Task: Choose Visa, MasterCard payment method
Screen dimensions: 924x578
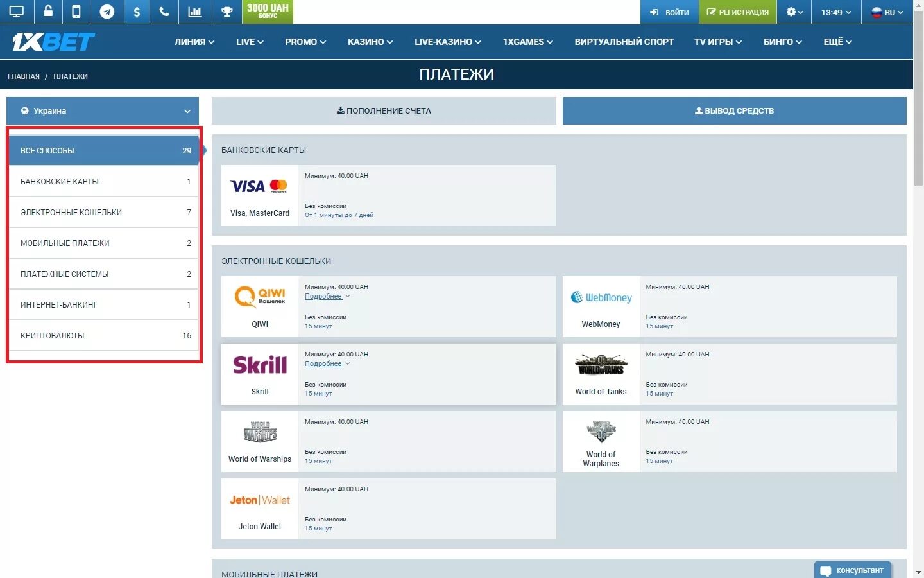Action: [388, 195]
